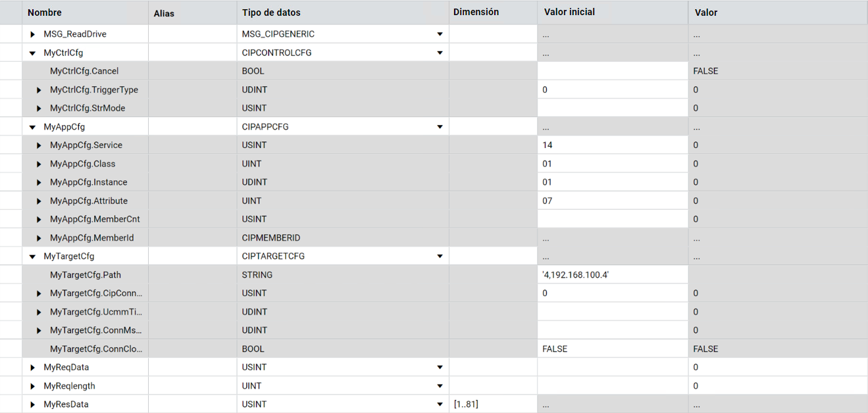Open data type dropdown for MyReqlength
Viewport: 868px width, 413px height.
(x=440, y=386)
